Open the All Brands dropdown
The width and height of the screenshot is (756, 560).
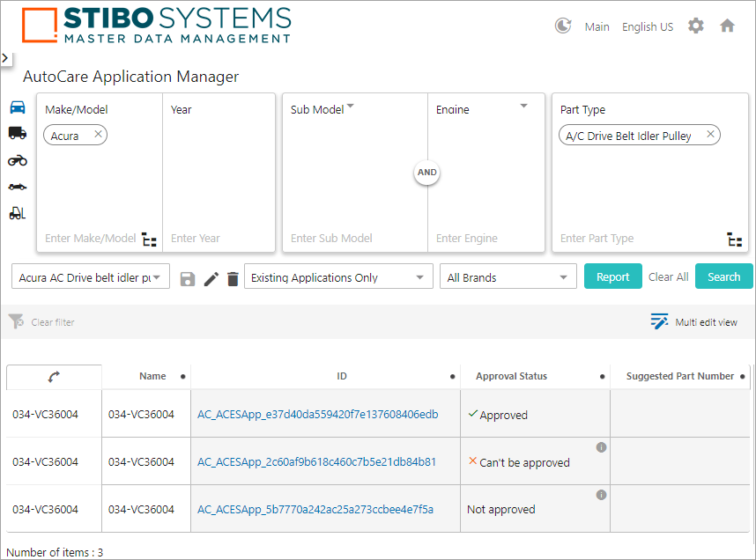(508, 276)
